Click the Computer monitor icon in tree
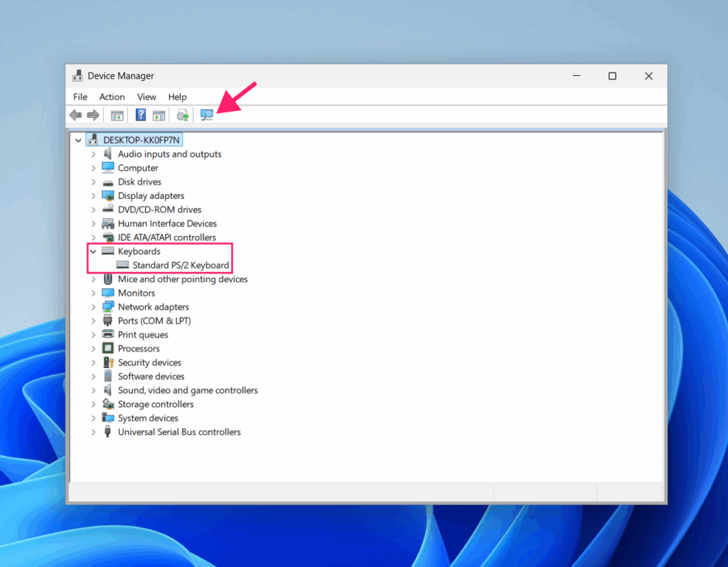The height and width of the screenshot is (567, 728). (x=108, y=168)
